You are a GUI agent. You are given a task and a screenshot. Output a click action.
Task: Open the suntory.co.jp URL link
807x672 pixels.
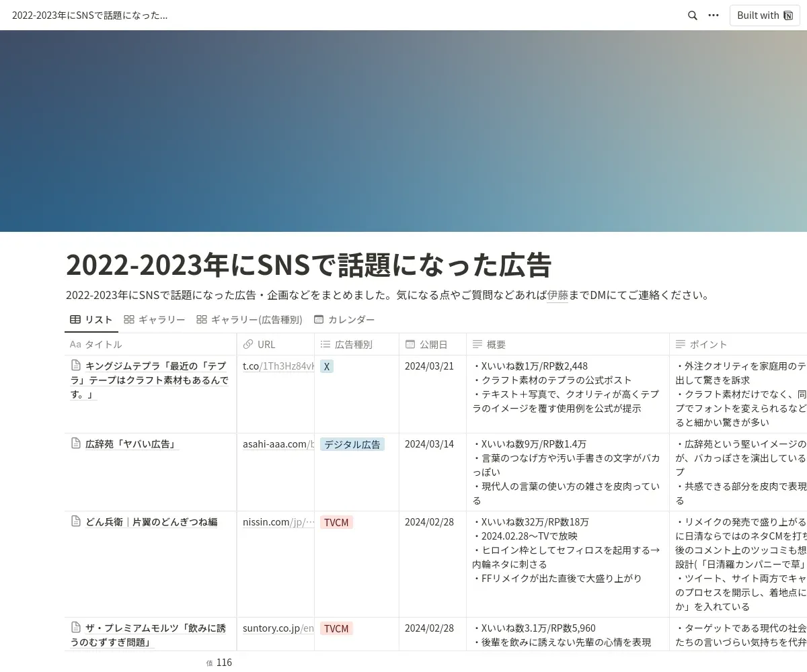tap(278, 628)
